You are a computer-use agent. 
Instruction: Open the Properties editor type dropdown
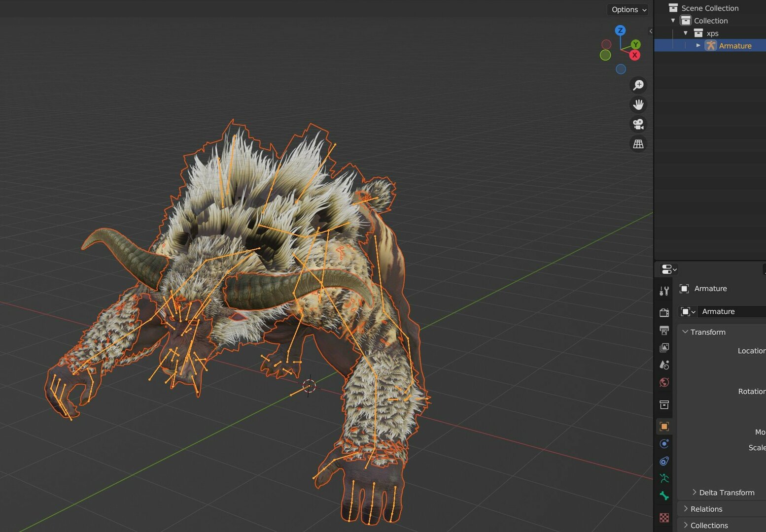click(669, 269)
